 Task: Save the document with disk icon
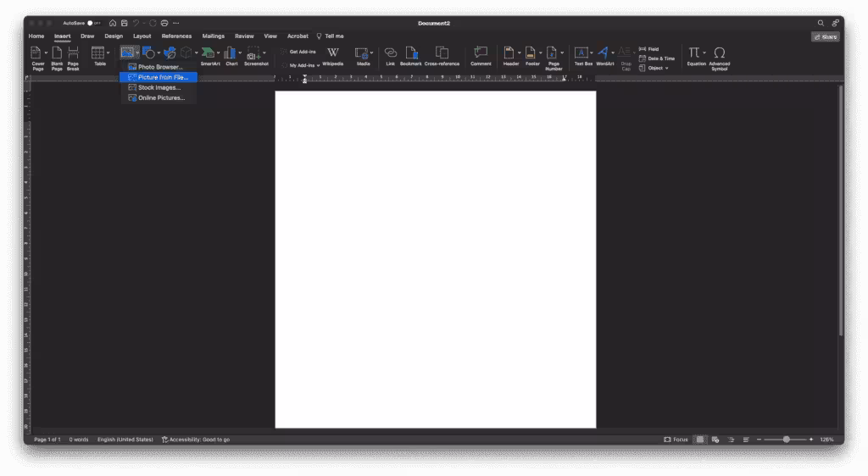pyautogui.click(x=125, y=23)
